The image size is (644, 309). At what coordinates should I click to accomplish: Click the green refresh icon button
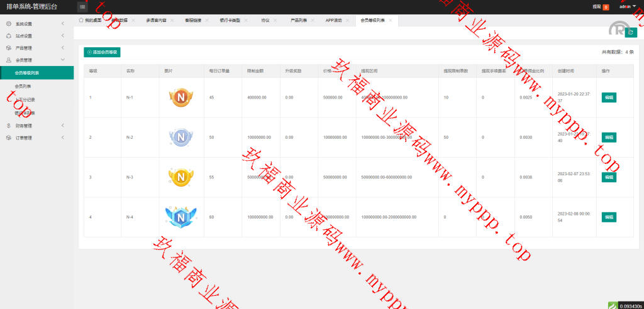click(x=631, y=33)
